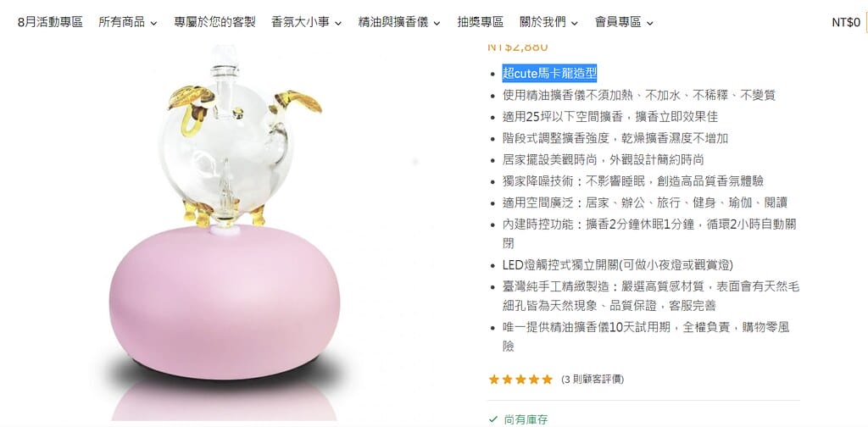Expand the 關於我們 menu
The width and height of the screenshot is (868, 427).
point(549,22)
